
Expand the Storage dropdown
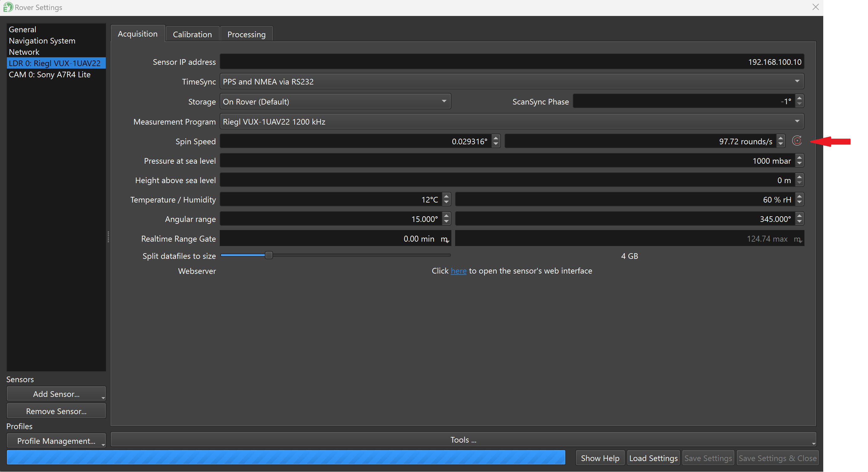click(444, 101)
